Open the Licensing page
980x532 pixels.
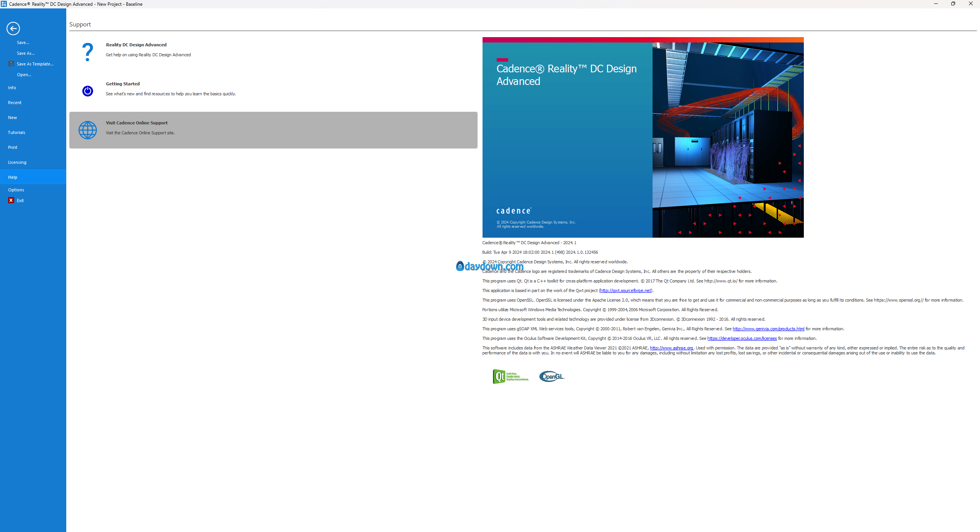(17, 162)
